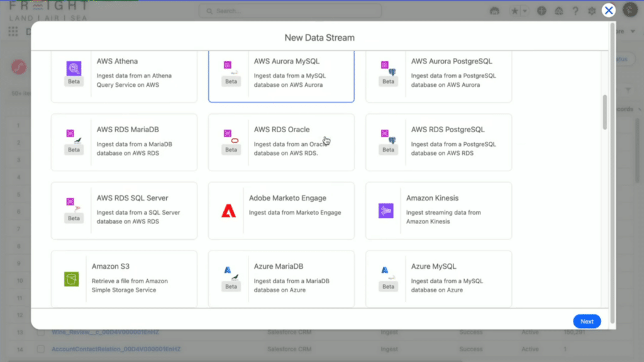
Task: Expand the favorites list dropdown arrow
Action: tap(525, 11)
